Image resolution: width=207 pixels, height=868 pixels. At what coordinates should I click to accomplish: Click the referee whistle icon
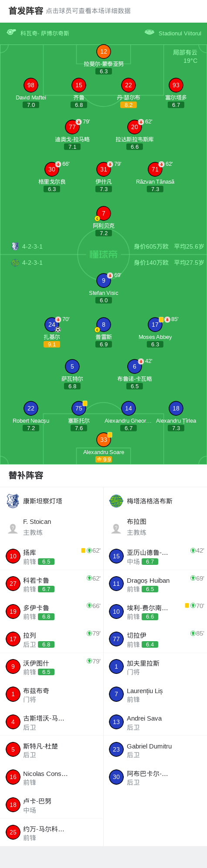11,32
